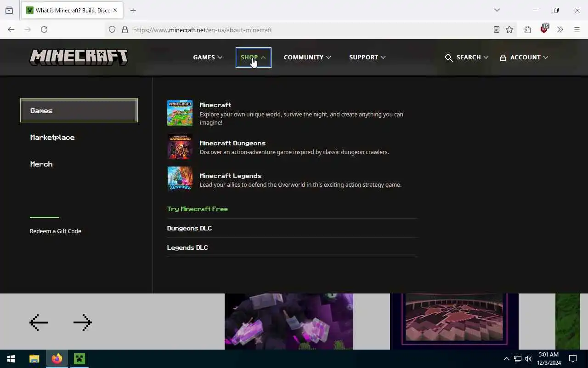Open the Dungeons DLC link
Screen dimensions: 588x368
[x=189, y=228]
